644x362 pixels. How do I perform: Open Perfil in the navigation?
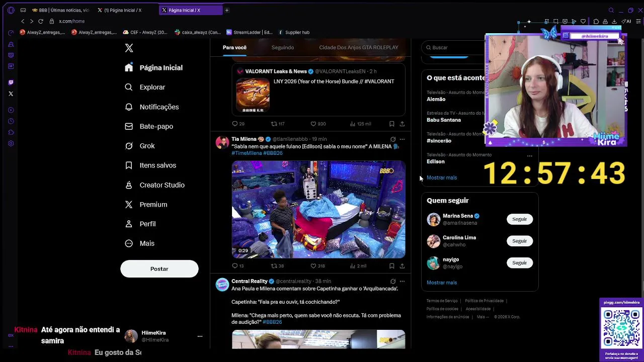coord(140,224)
